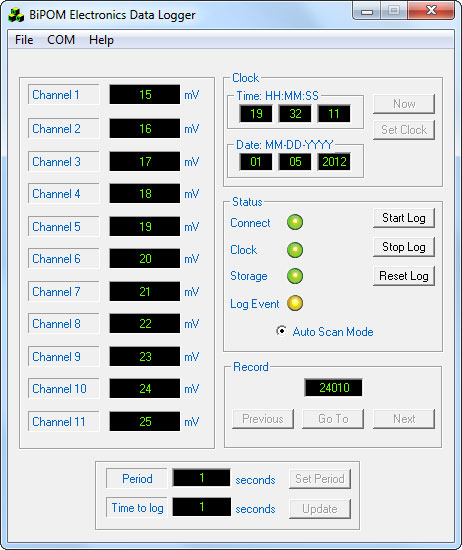The height and width of the screenshot is (550, 462).
Task: Click the Reset Log button
Action: click(404, 276)
